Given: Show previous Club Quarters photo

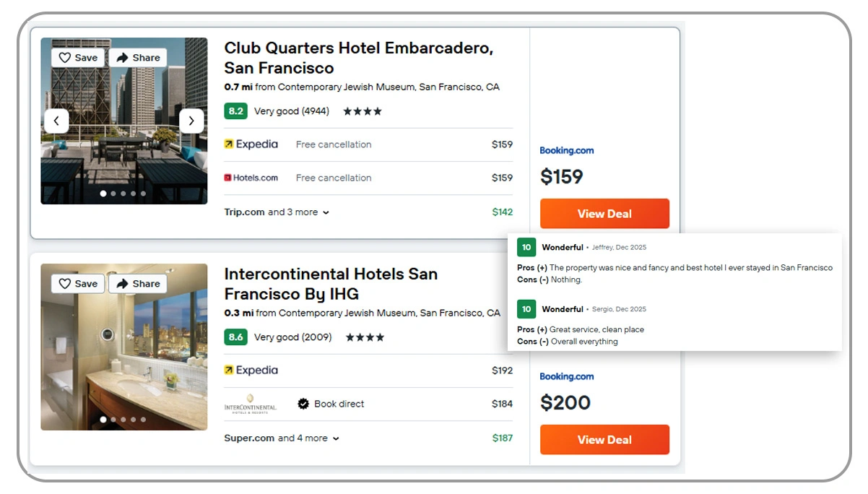Looking at the screenshot, I should click(x=56, y=121).
